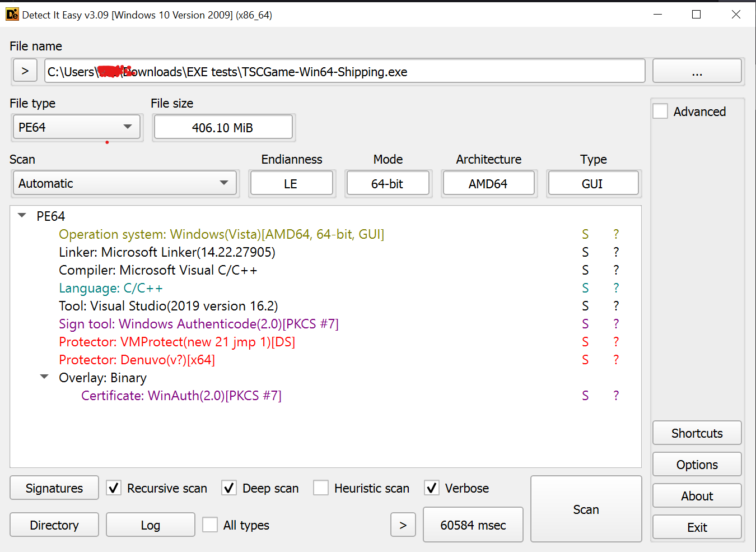The image size is (756, 552).
Task: Open the Signatures window
Action: [x=54, y=488]
